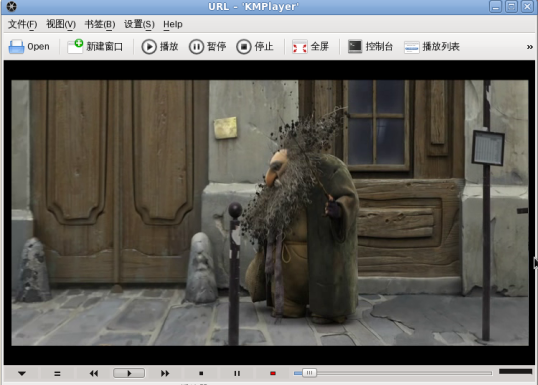Image resolution: width=538 pixels, height=385 pixels.
Task: Show the 控制台 console view
Action: click(370, 46)
